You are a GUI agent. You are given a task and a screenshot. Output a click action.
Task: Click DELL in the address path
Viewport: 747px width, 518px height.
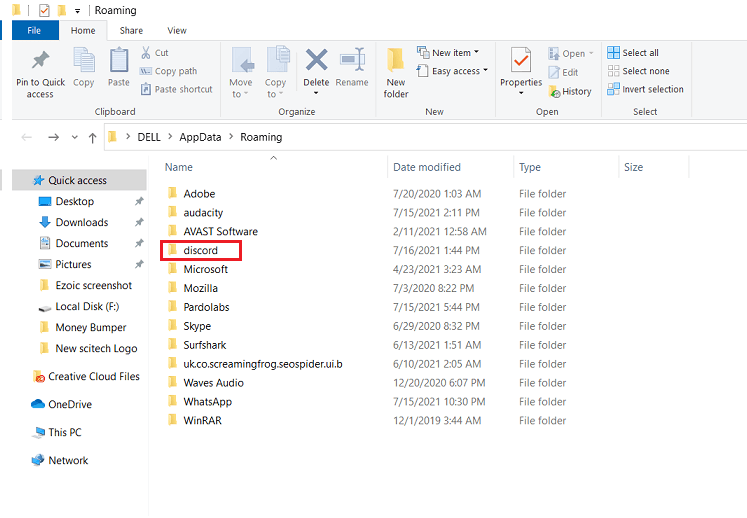click(x=149, y=137)
